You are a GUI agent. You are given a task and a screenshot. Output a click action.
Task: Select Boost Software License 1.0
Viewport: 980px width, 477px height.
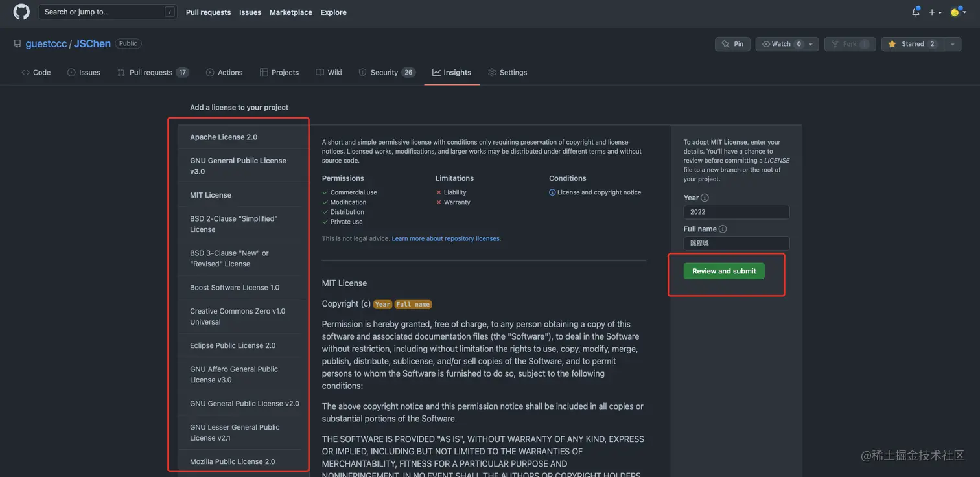[243, 288]
